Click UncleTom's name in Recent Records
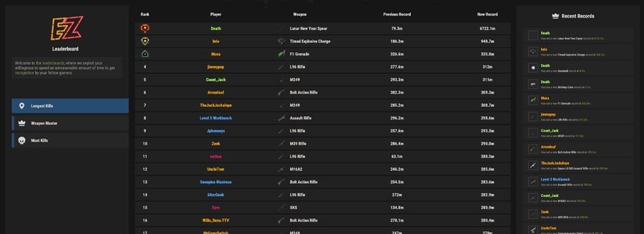This screenshot has height=234, width=644. [x=548, y=228]
